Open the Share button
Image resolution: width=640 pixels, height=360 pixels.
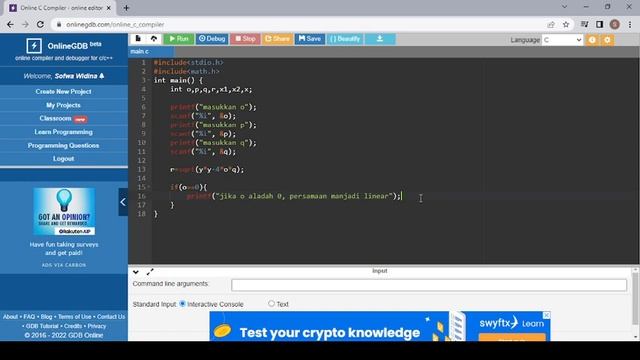[x=277, y=39]
